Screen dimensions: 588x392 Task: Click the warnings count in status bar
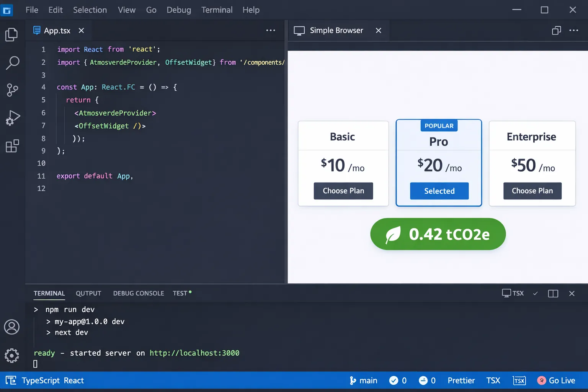427,381
